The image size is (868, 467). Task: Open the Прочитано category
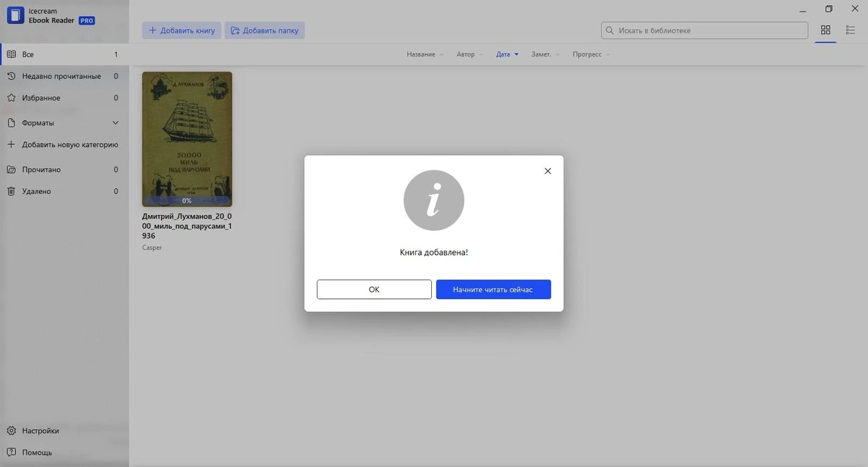(64, 169)
